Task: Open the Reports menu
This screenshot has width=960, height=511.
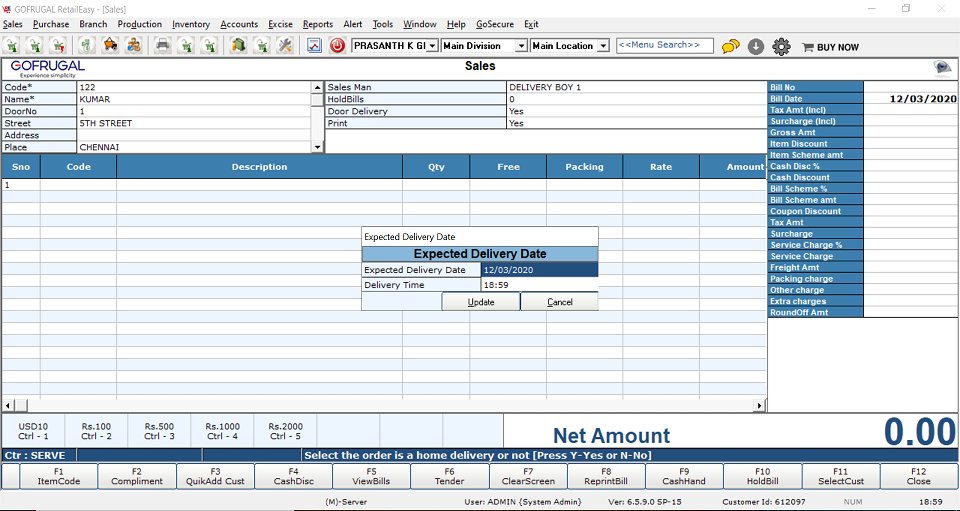Action: tap(318, 24)
